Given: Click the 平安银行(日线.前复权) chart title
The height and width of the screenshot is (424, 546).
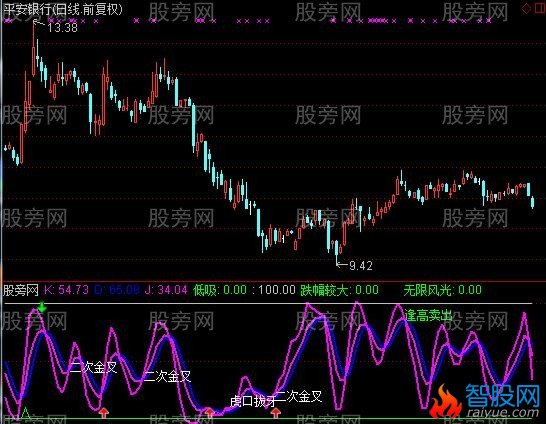Looking at the screenshot, I should pos(63,10).
